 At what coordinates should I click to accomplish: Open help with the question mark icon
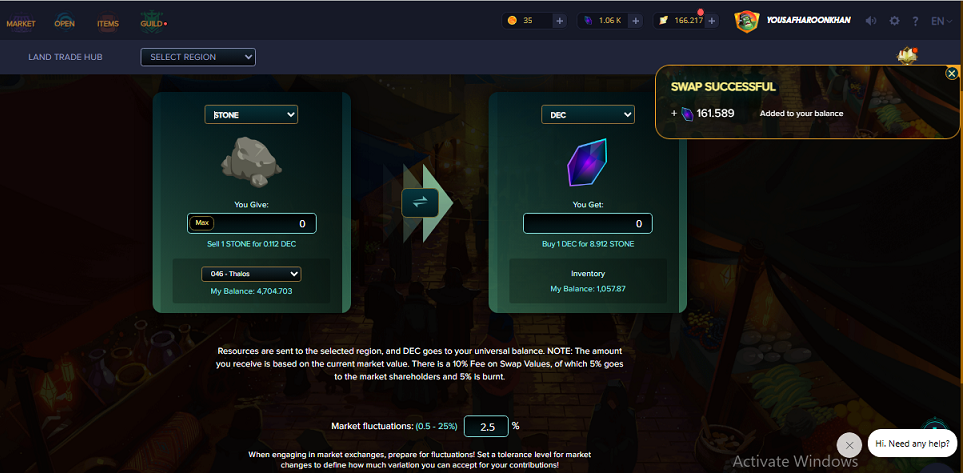point(915,21)
